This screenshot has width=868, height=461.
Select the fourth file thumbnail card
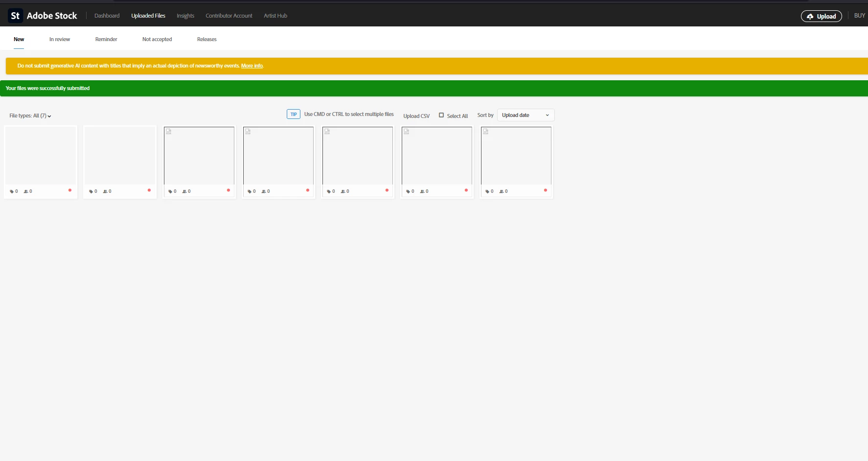click(x=278, y=162)
